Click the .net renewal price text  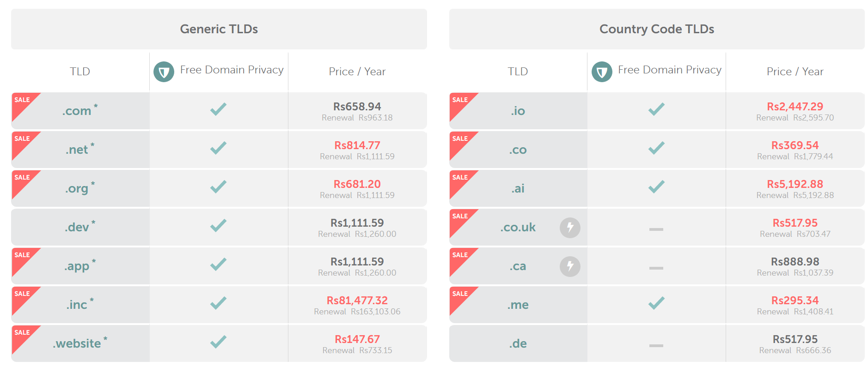coord(357,157)
